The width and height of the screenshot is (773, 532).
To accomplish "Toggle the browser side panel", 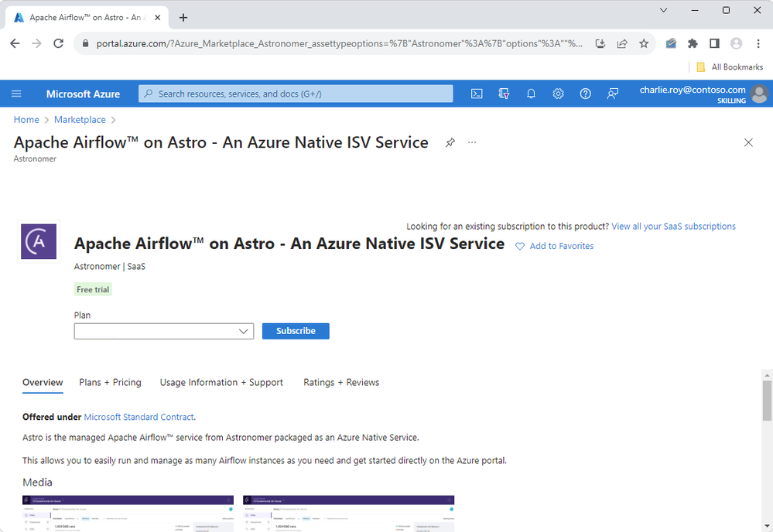I will [714, 43].
